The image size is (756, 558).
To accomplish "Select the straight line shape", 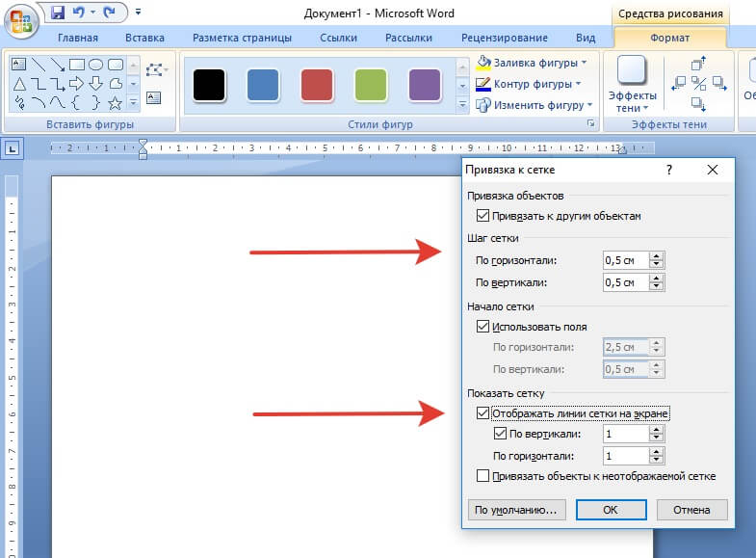I will coord(39,65).
